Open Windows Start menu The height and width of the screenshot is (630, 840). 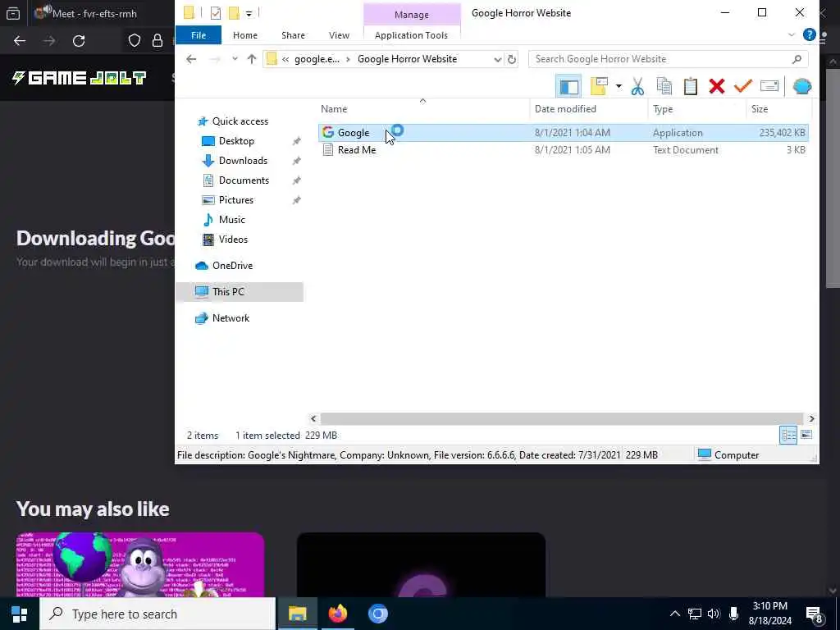click(x=20, y=614)
